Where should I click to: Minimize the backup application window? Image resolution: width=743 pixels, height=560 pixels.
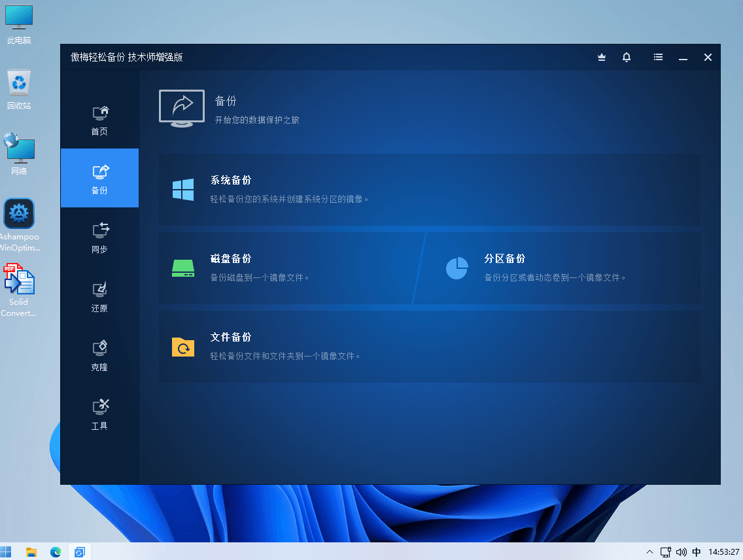point(683,58)
